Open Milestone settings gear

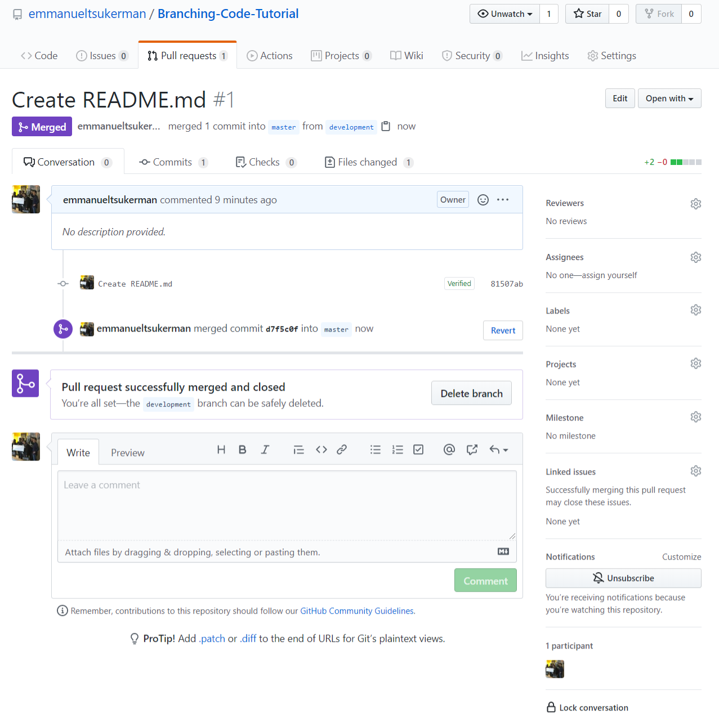tap(696, 417)
